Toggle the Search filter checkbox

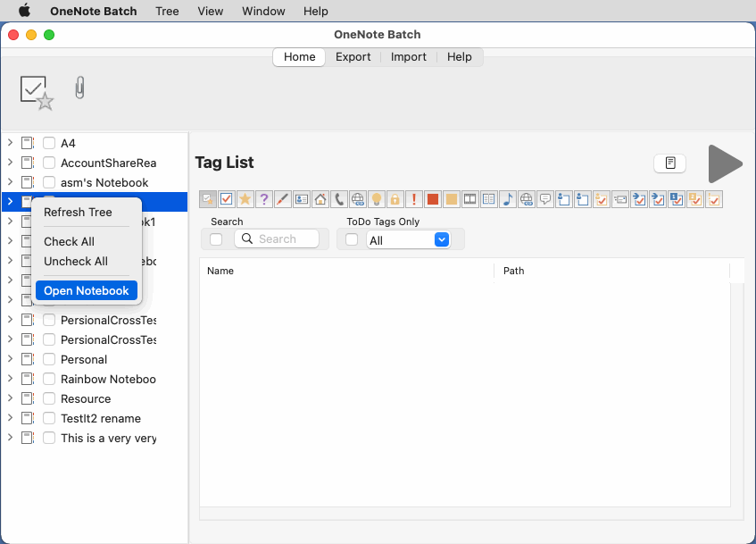coord(216,239)
